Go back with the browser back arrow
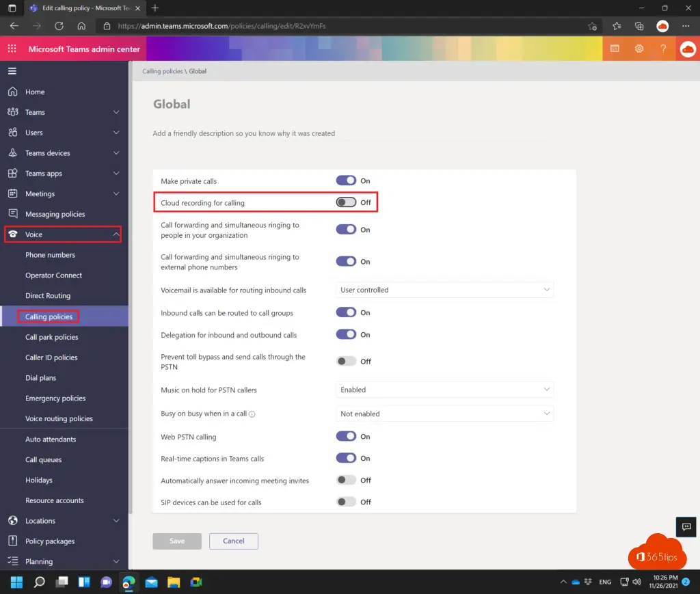Screen dimensions: 700x594 point(14,26)
